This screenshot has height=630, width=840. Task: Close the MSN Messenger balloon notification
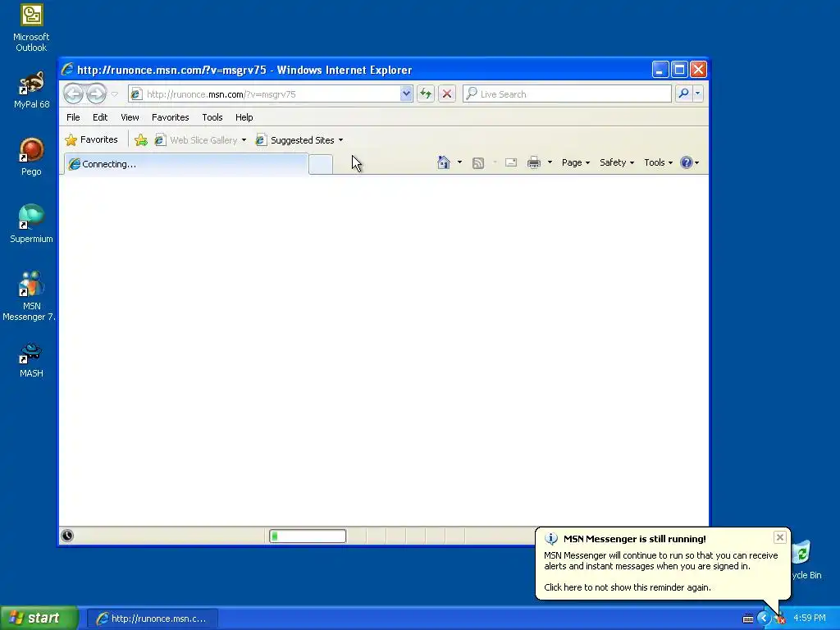coord(780,537)
